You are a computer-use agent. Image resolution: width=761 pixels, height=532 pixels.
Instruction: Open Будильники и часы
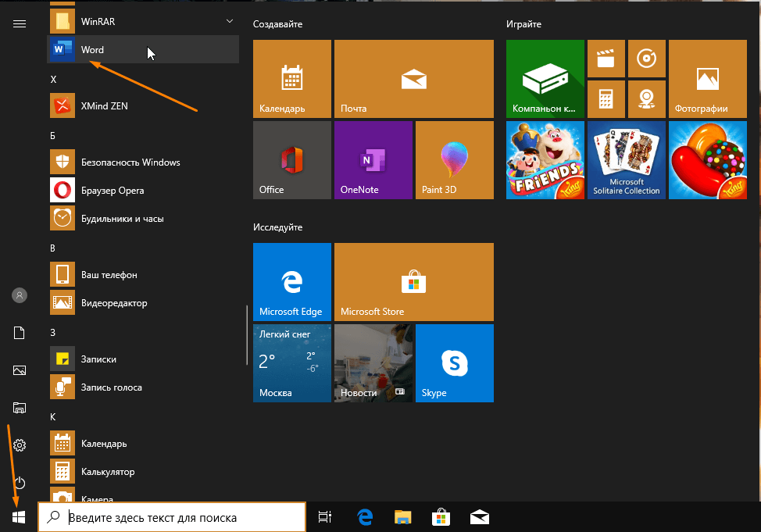(143, 219)
